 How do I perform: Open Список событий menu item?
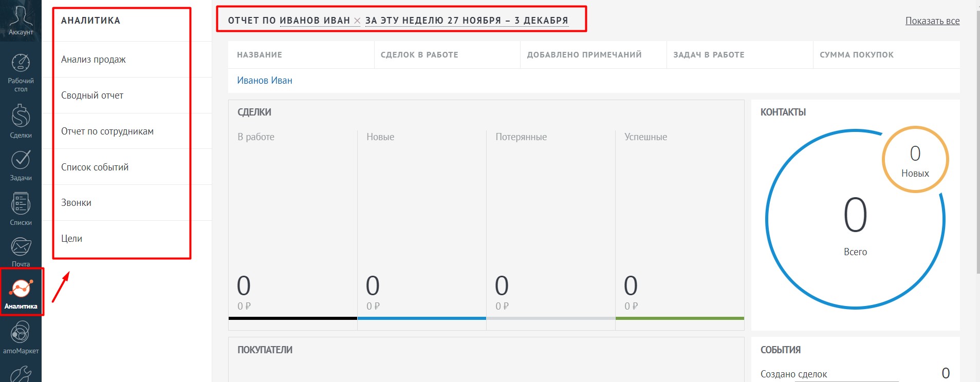pyautogui.click(x=95, y=167)
